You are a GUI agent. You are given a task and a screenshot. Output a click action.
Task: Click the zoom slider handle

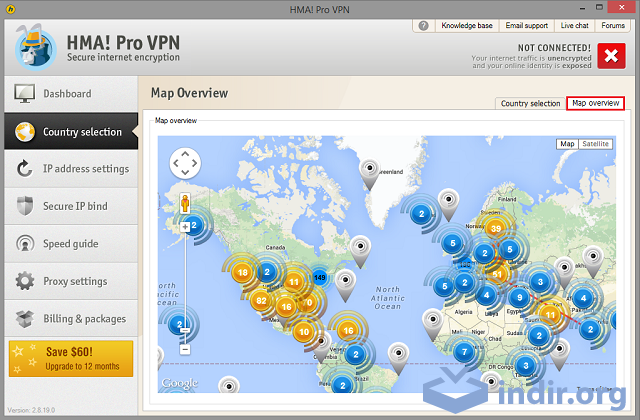pyautogui.click(x=185, y=330)
